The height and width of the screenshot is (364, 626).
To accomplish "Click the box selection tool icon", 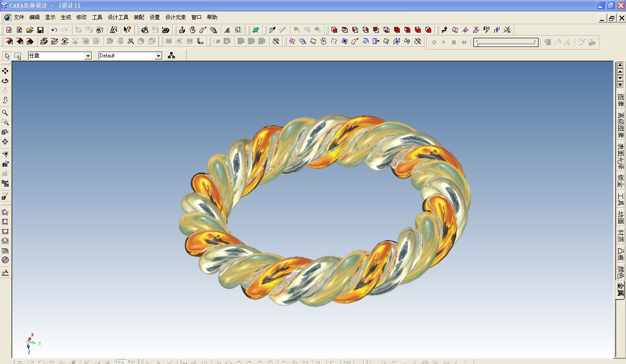I will point(18,56).
